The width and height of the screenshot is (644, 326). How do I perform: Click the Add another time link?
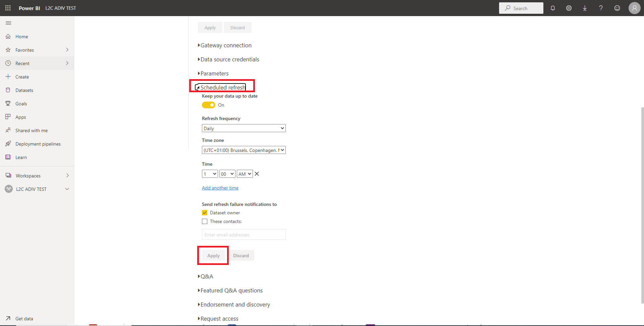pos(220,188)
